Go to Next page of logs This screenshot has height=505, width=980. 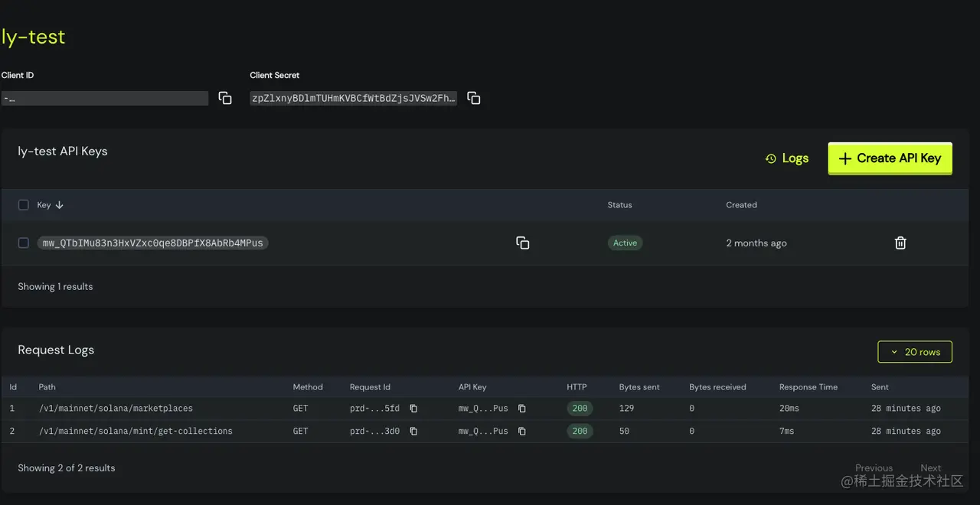(x=931, y=468)
